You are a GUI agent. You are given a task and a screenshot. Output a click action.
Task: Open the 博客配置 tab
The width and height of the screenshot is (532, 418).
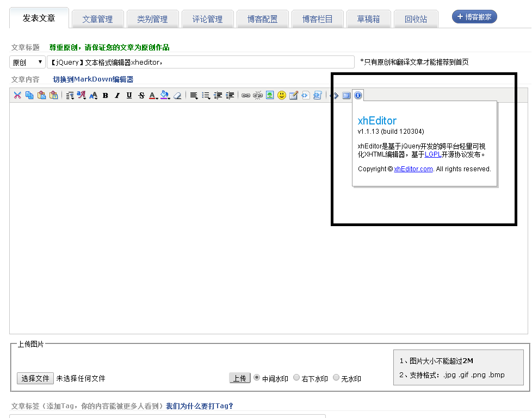[262, 19]
